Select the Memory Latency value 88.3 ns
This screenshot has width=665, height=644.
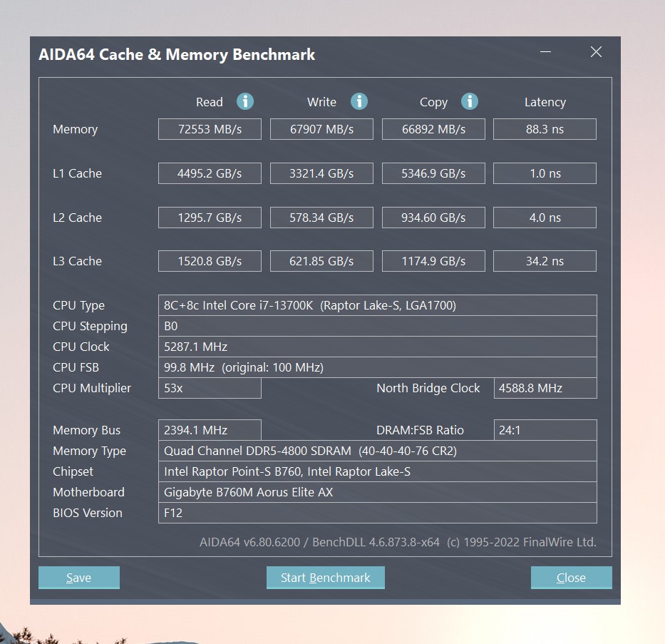544,129
